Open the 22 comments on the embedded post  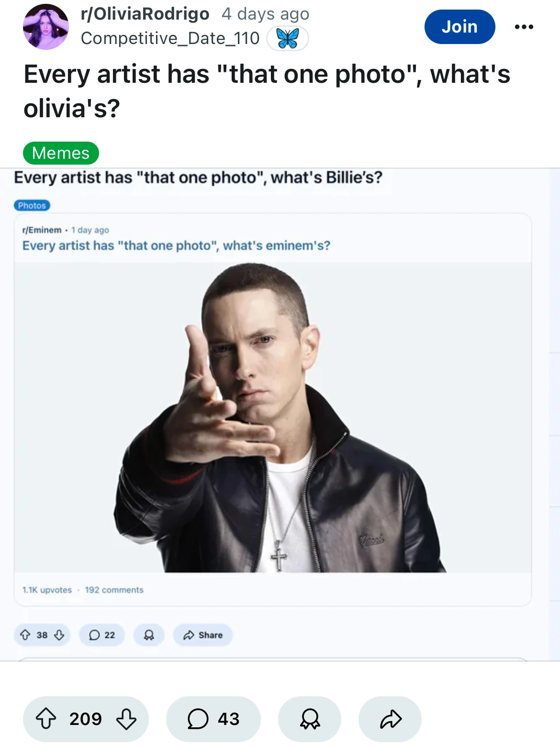coord(102,635)
